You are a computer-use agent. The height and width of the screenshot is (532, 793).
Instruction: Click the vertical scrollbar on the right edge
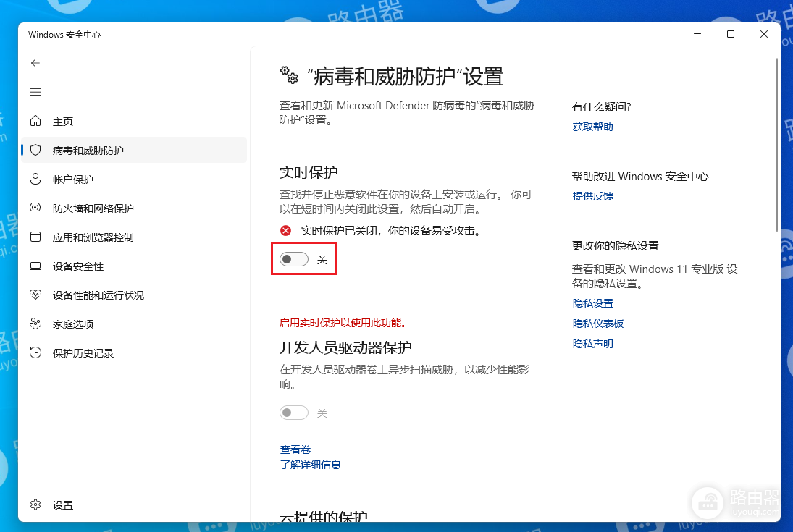(x=776, y=145)
